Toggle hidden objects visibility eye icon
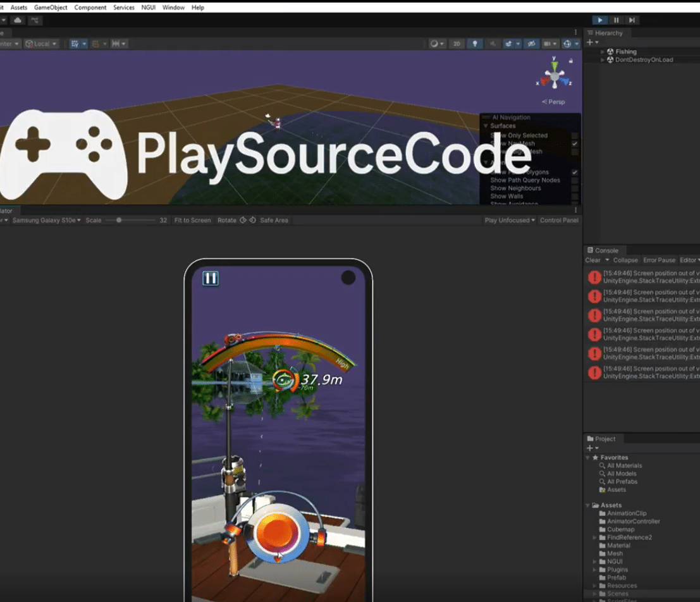 pos(531,44)
